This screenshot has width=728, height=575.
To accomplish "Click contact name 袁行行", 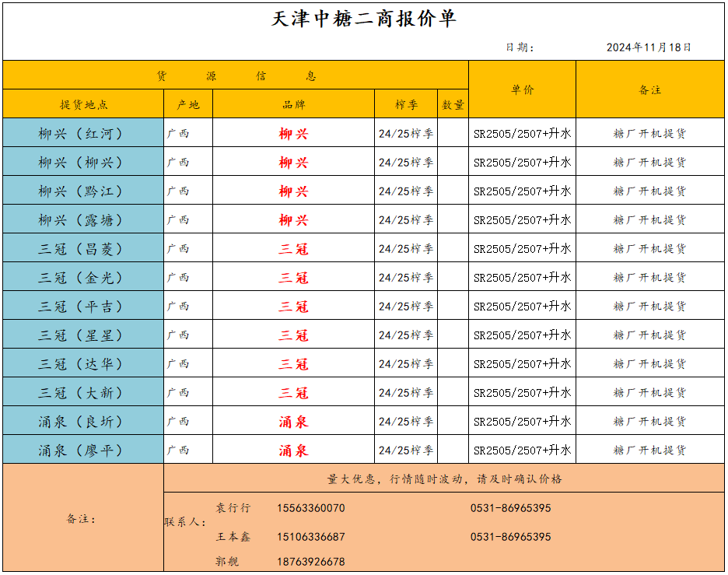I will 233,508.
